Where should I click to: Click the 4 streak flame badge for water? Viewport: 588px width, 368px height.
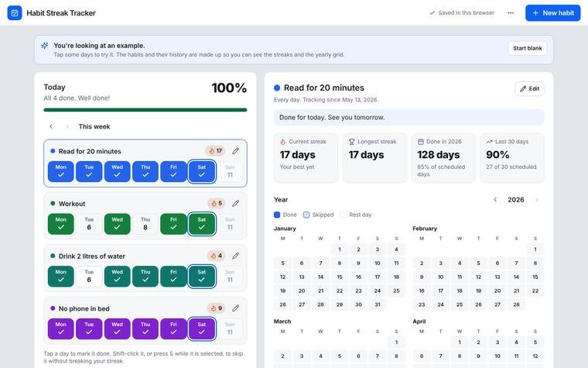(x=216, y=256)
